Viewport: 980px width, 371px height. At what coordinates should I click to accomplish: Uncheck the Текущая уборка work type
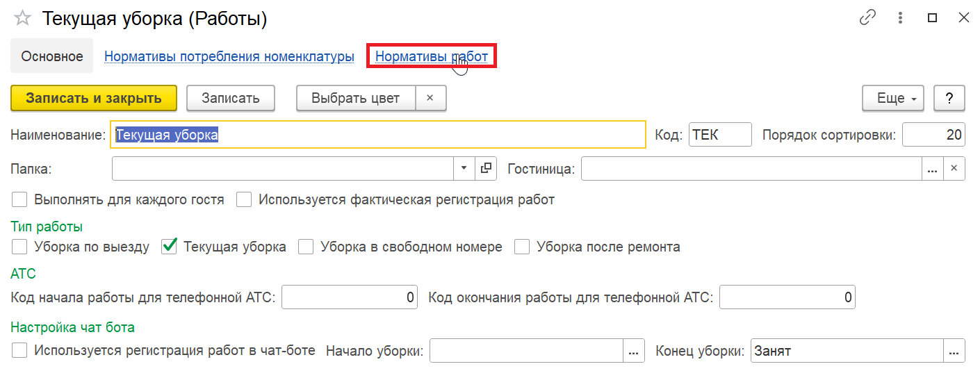click(x=169, y=247)
